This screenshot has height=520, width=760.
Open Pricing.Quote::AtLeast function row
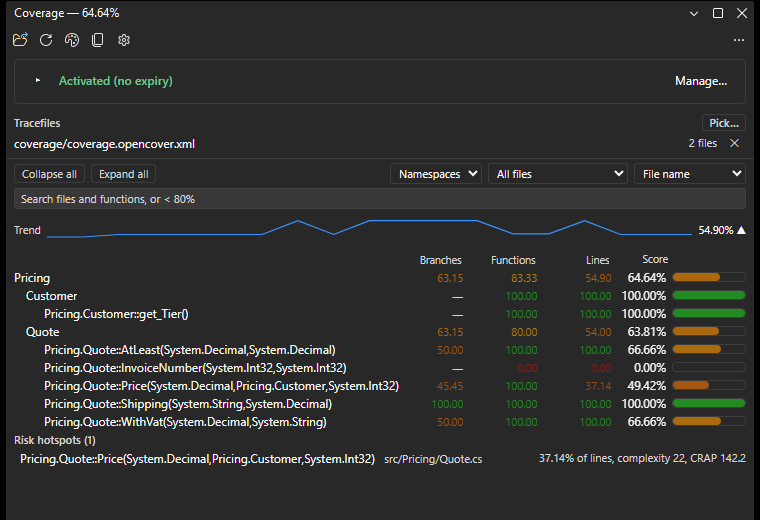(380, 350)
